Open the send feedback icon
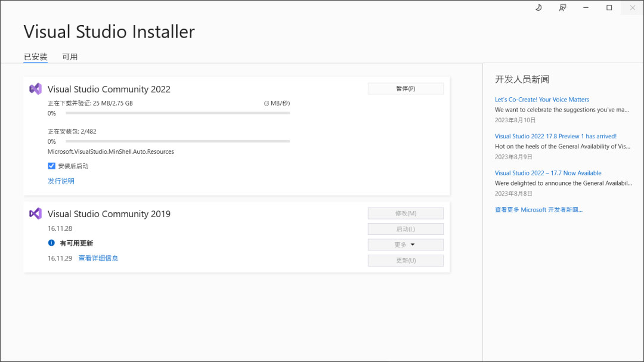Screen dimensions: 644x362 [x=562, y=8]
